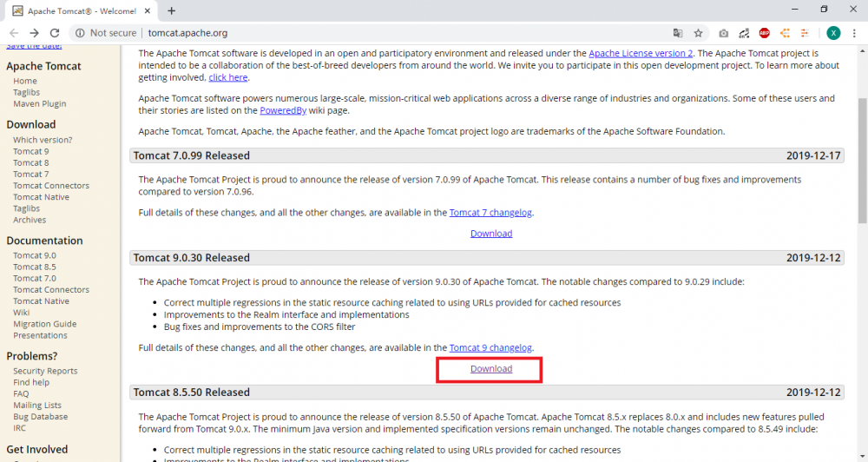Image resolution: width=868 pixels, height=462 pixels.
Task: Open the 'Which version?' sidebar link
Action: click(43, 140)
